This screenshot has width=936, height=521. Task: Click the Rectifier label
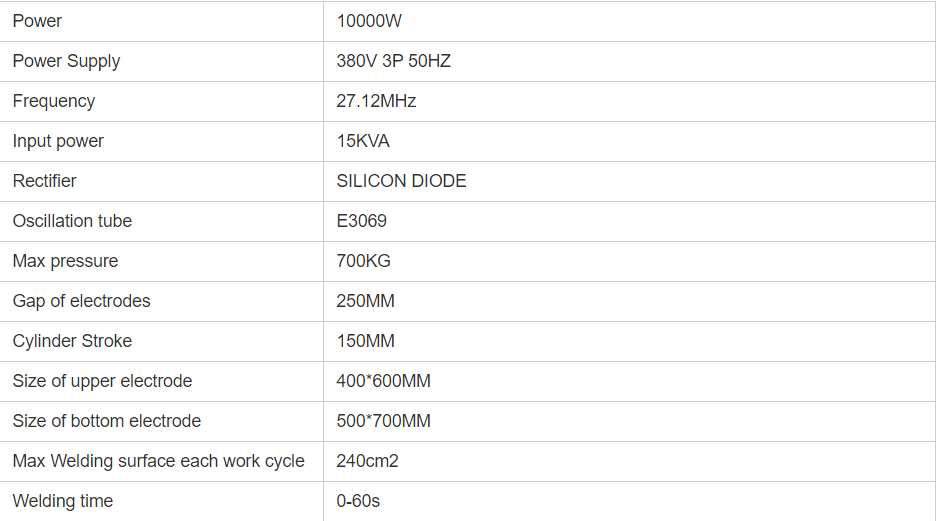point(44,181)
